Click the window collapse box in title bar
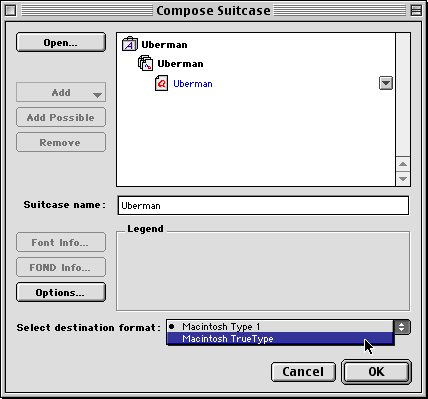 (416, 11)
